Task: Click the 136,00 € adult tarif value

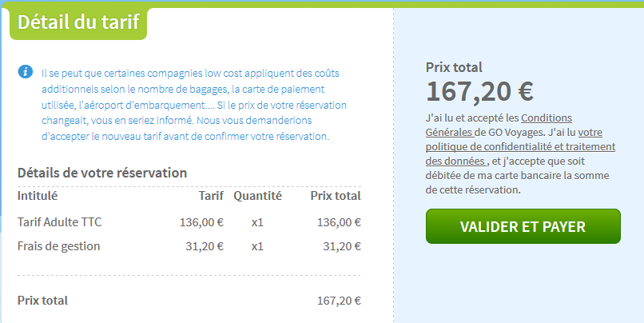Action: pos(201,222)
